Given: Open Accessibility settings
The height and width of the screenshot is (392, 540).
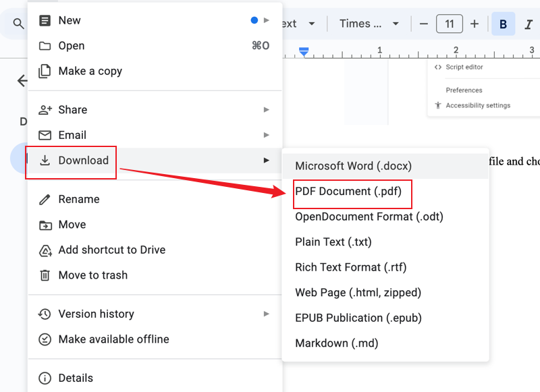Looking at the screenshot, I should click(x=479, y=105).
